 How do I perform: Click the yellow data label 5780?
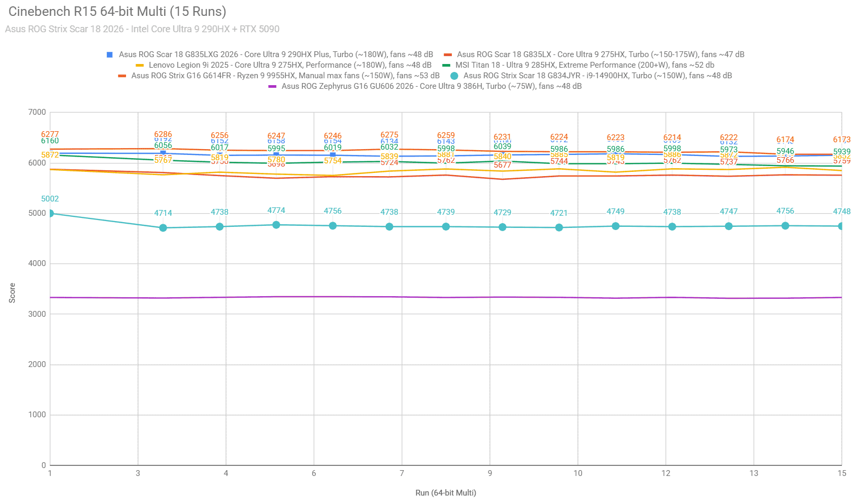[x=276, y=160]
